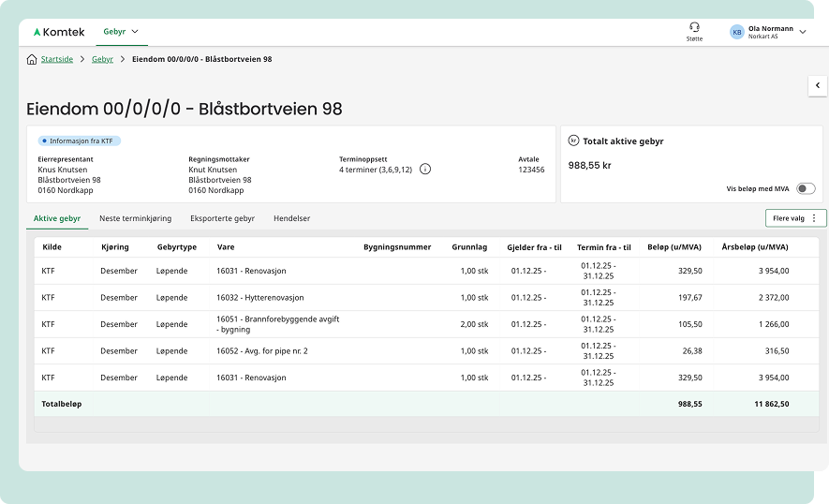This screenshot has width=829, height=504.
Task: Switch to Neste terminkjøring tab
Action: coord(135,218)
